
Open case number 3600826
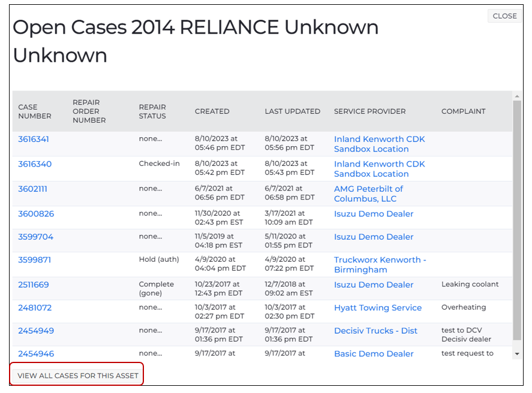(x=36, y=214)
